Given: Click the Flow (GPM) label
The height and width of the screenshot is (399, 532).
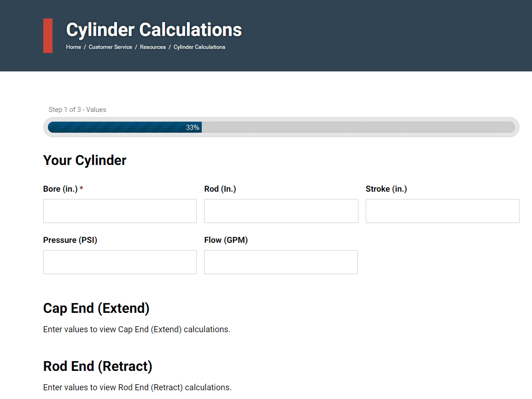Looking at the screenshot, I should (x=226, y=240).
